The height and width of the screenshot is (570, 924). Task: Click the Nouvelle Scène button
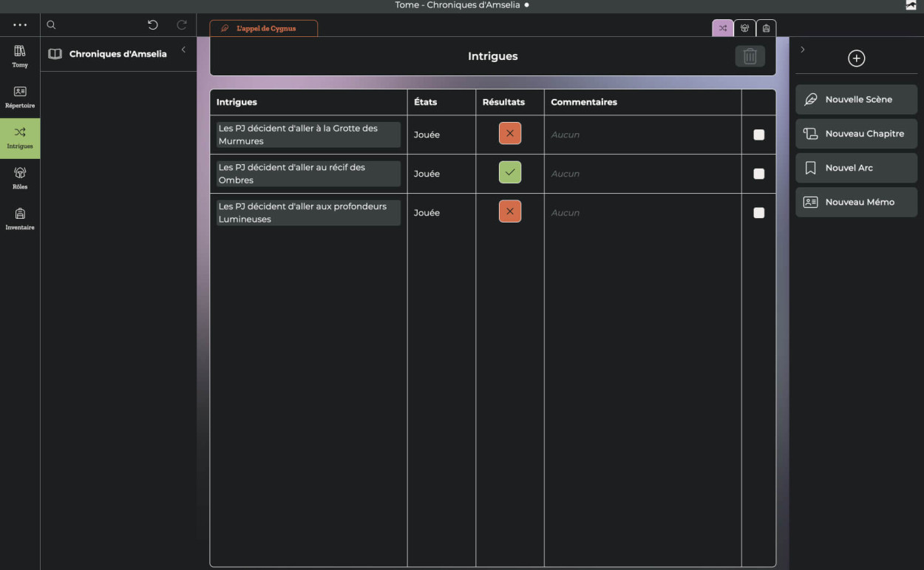[856, 99]
